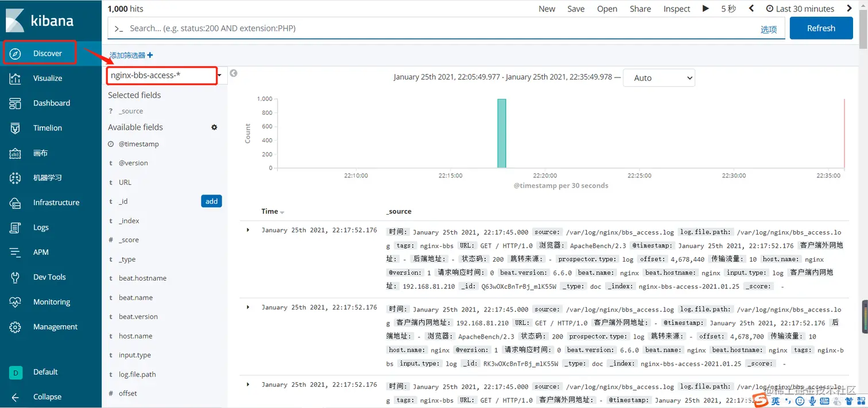The height and width of the screenshot is (408, 868).
Task: Open the Dashboard icon in sidebar
Action: coord(15,103)
